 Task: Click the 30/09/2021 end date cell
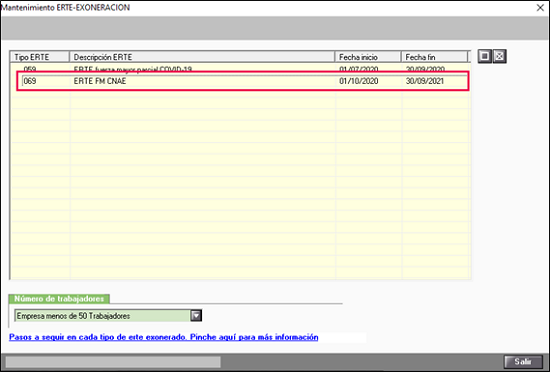coord(435,81)
